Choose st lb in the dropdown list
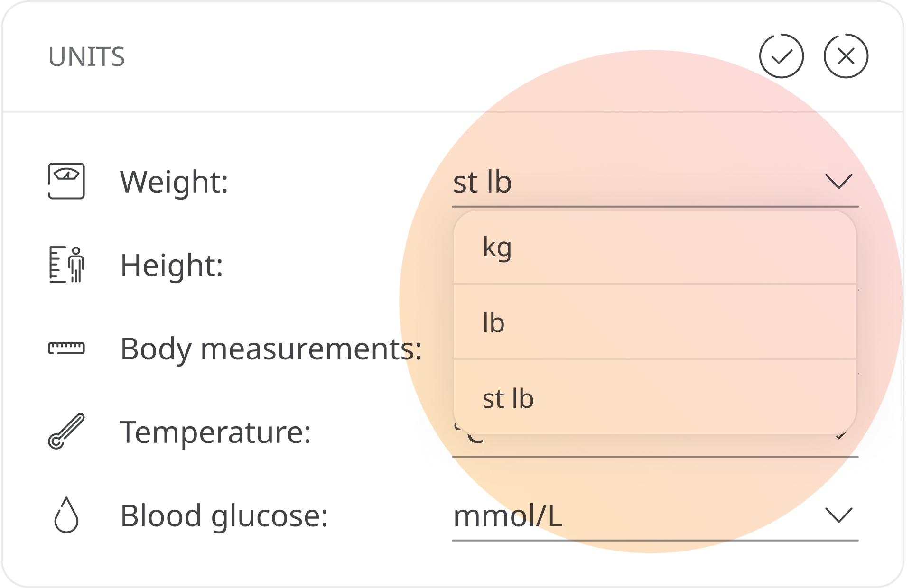The width and height of the screenshot is (912, 588). [655, 397]
